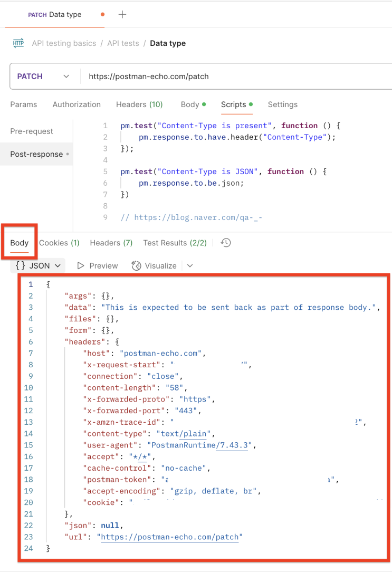
Task: Open the response Body tab
Action: tap(20, 243)
